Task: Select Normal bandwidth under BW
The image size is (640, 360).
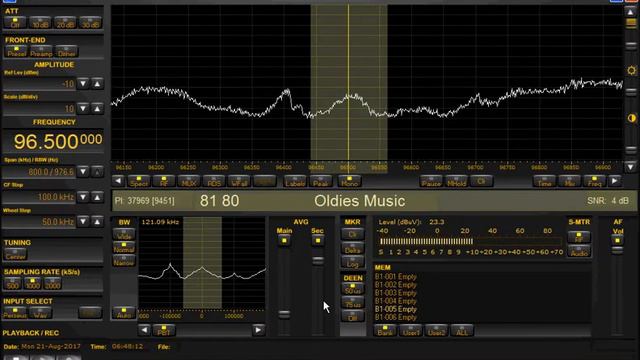Action: tap(124, 247)
